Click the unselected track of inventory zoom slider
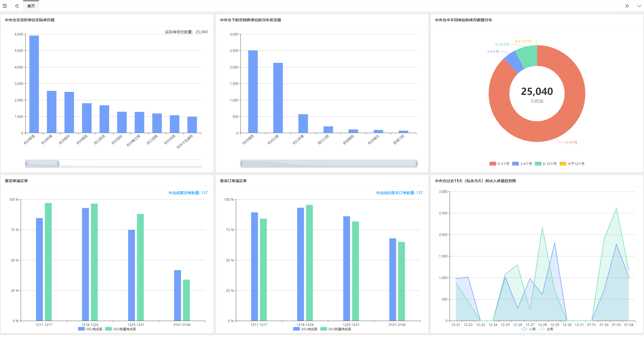Image resolution: width=644 pixels, height=345 pixels. pos(130,163)
